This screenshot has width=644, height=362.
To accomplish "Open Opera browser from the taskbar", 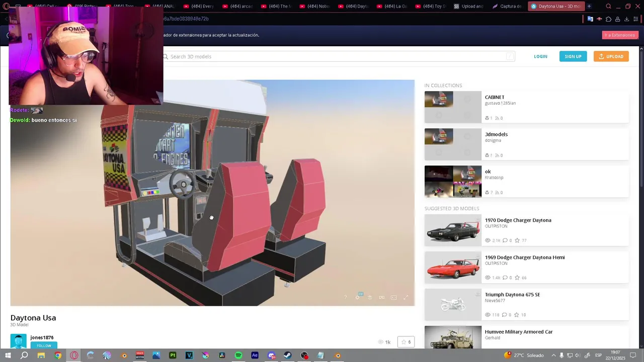I will 74,355.
